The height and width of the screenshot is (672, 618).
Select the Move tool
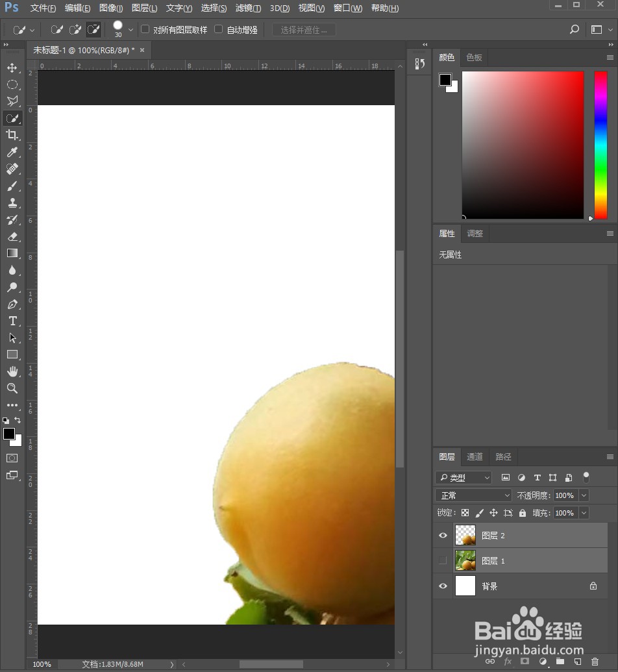pos(13,68)
